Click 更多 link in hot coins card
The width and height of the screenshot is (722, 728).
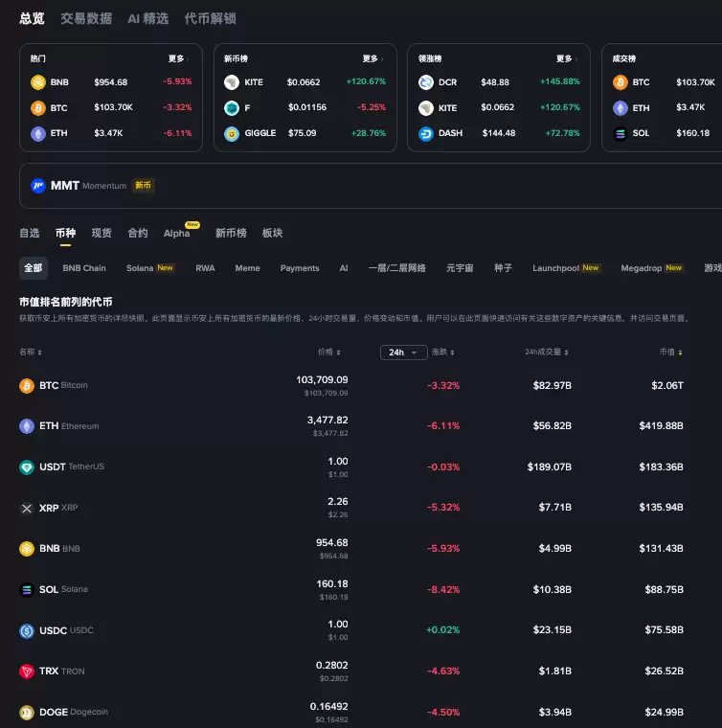coord(179,58)
